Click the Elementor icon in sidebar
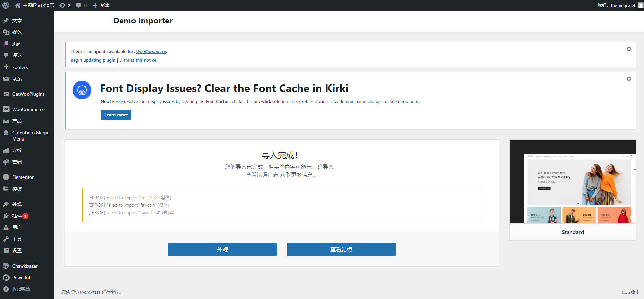 (x=6, y=177)
